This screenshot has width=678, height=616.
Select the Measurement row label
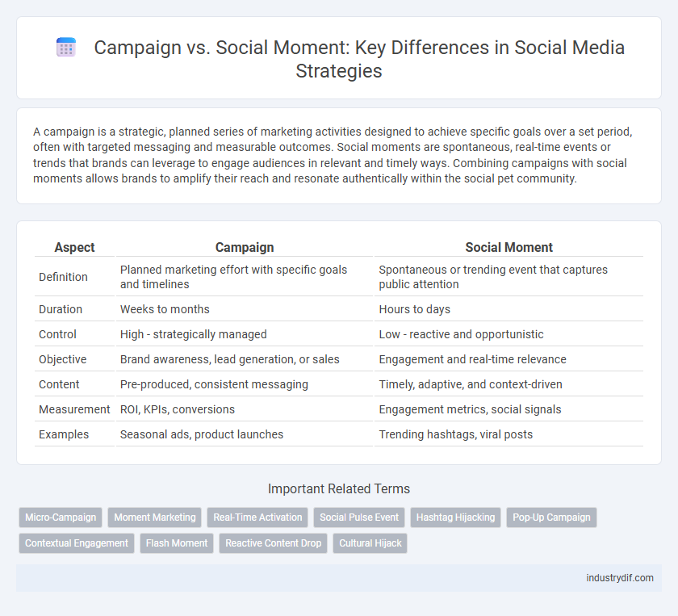[74, 409]
